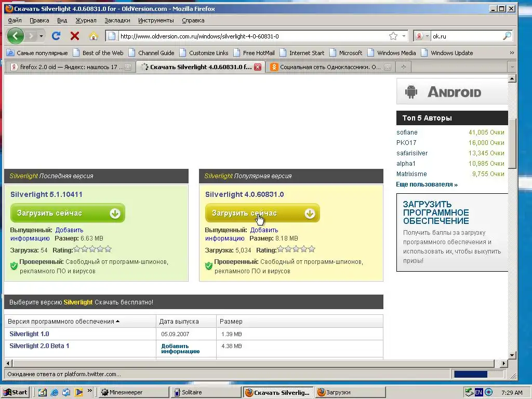Screen dimensions: 532x399
Task: Open the Закладки menu
Action: pos(117,20)
